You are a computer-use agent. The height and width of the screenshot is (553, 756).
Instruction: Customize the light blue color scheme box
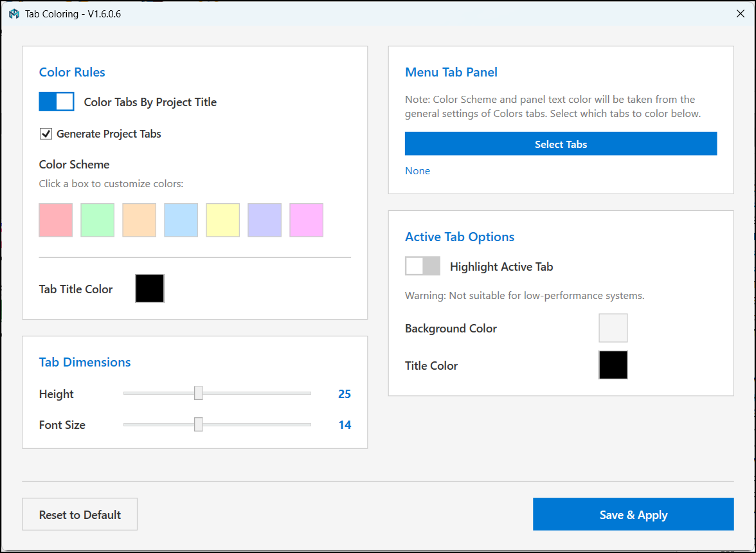point(181,221)
